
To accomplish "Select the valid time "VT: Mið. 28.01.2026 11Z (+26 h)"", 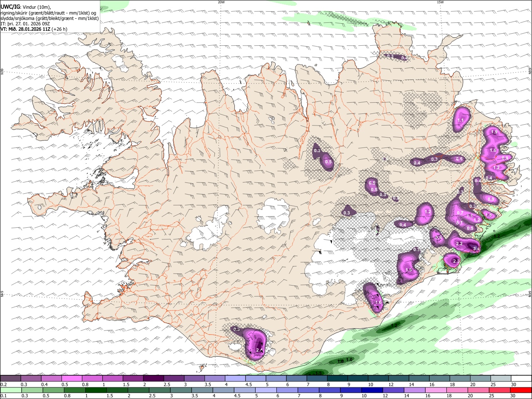I will coord(34,29).
